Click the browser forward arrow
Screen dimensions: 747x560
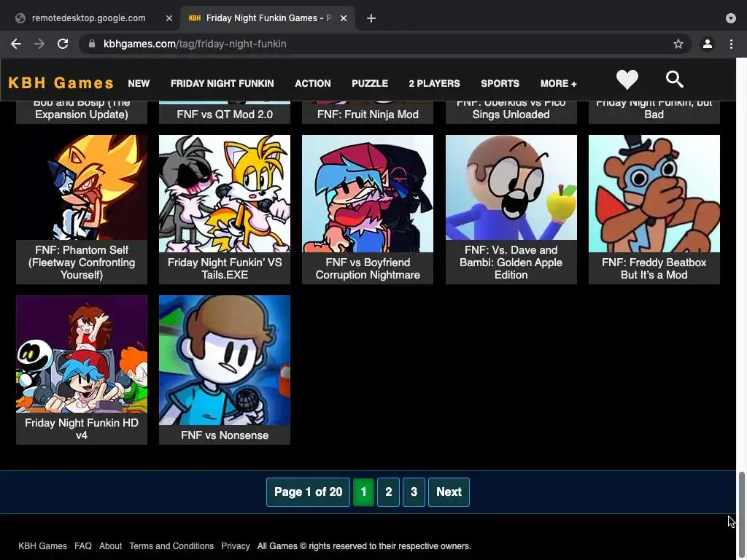(39, 44)
